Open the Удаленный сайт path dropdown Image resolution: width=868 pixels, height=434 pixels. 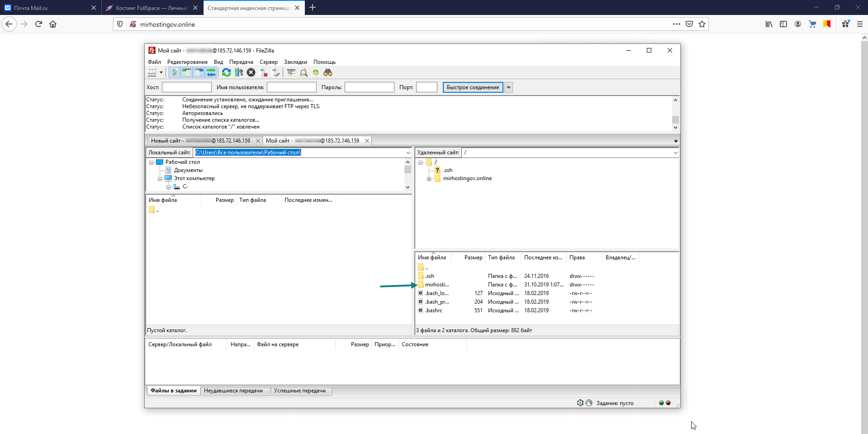(675, 153)
